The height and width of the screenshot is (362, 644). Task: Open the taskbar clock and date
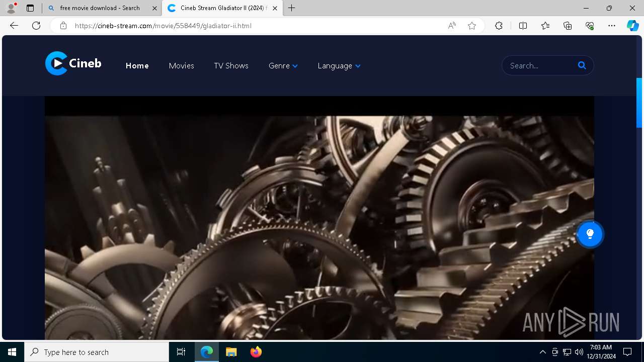tap(602, 352)
